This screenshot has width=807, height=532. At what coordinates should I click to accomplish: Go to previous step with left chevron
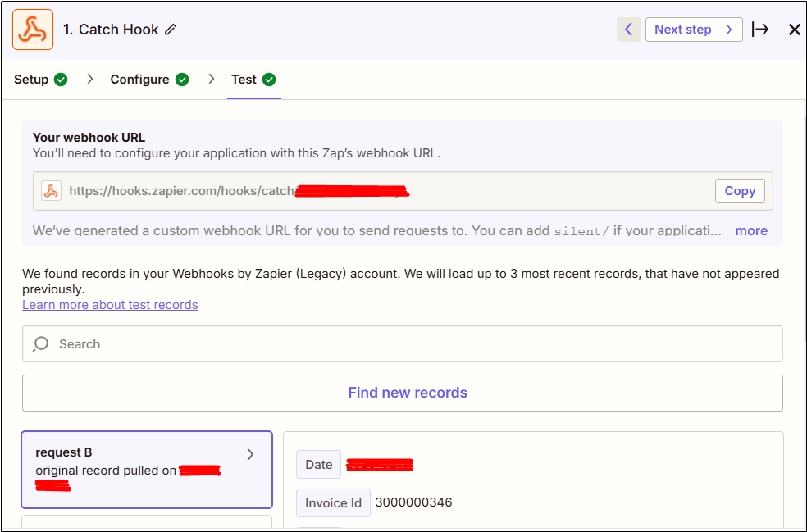click(628, 30)
